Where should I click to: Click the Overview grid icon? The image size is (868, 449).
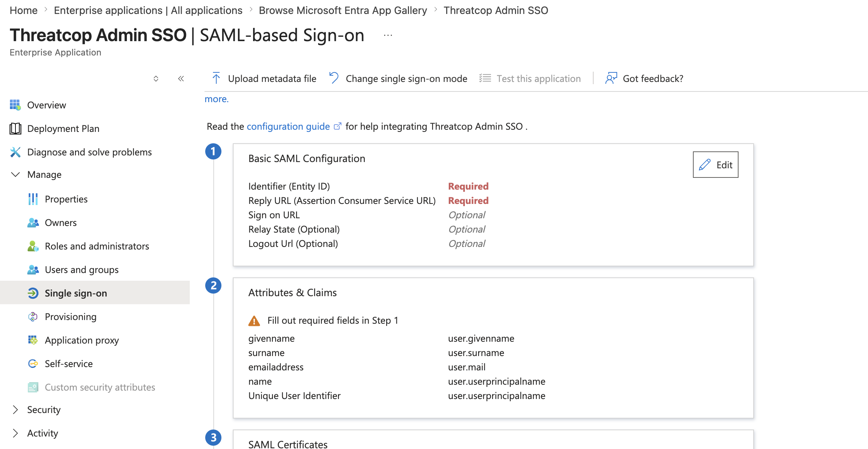15,105
